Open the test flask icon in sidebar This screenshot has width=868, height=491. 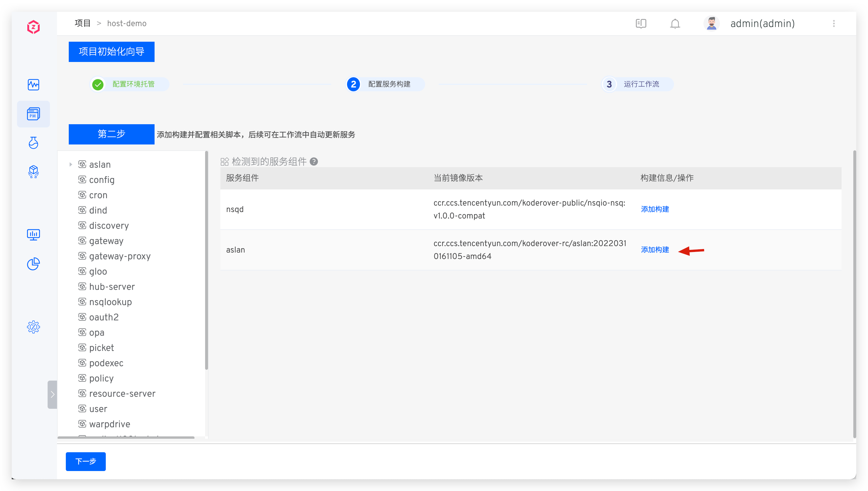[x=33, y=143]
